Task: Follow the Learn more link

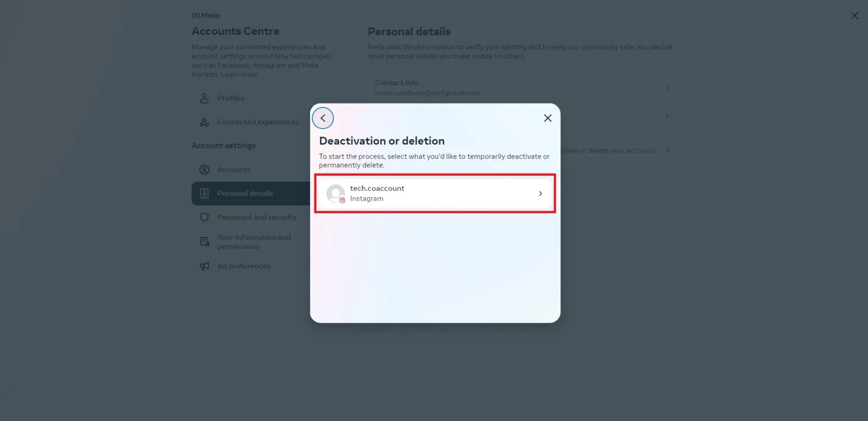Action: (239, 75)
